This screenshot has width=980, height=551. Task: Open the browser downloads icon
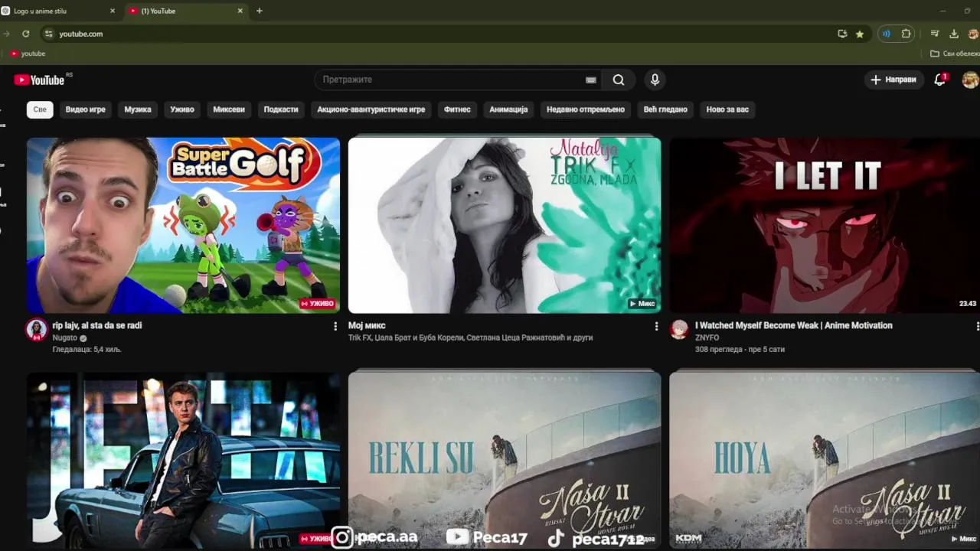(954, 34)
